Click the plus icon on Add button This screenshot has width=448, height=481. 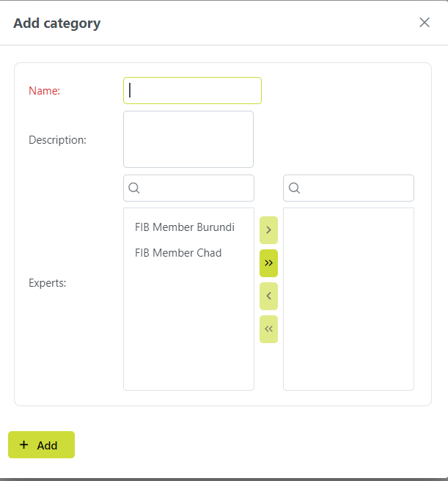pyautogui.click(x=24, y=445)
